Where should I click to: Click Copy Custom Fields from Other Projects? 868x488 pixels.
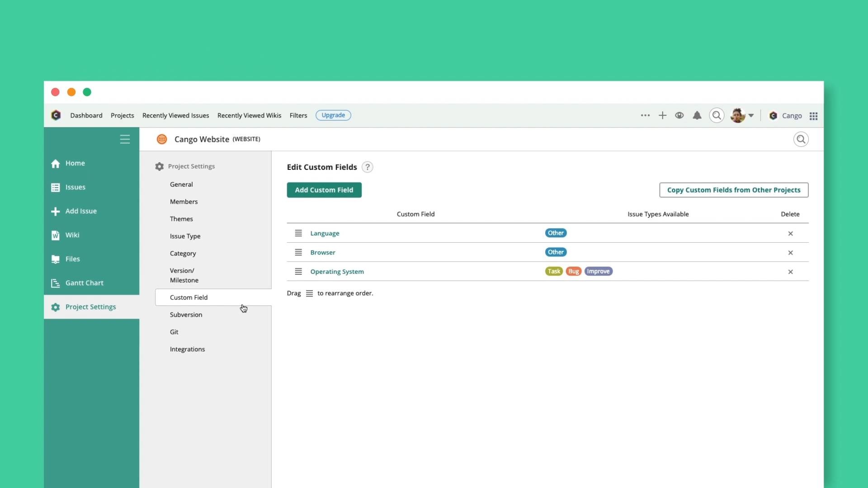click(x=733, y=190)
